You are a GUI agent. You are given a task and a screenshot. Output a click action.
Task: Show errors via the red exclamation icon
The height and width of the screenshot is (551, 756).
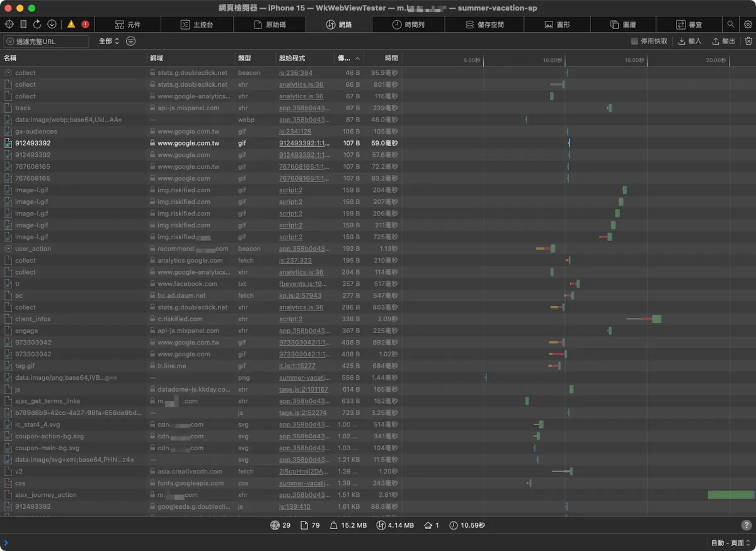pos(85,25)
